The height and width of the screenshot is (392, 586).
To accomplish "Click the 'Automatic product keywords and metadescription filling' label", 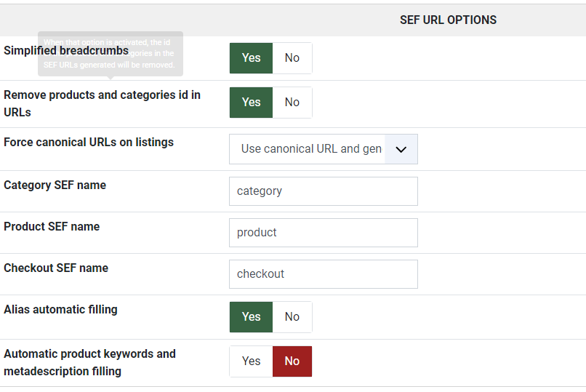I will coord(89,362).
